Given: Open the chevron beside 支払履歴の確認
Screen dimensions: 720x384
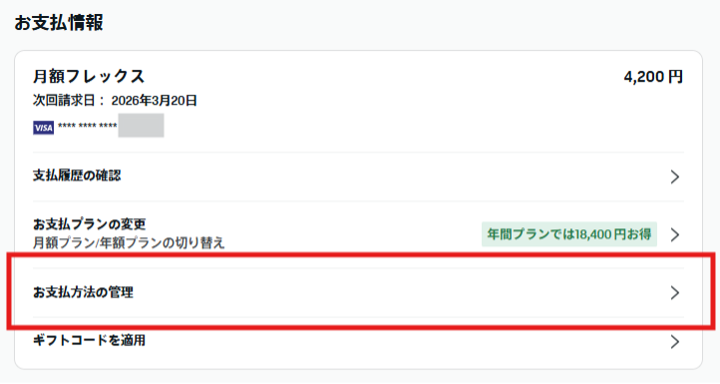Looking at the screenshot, I should (x=675, y=176).
